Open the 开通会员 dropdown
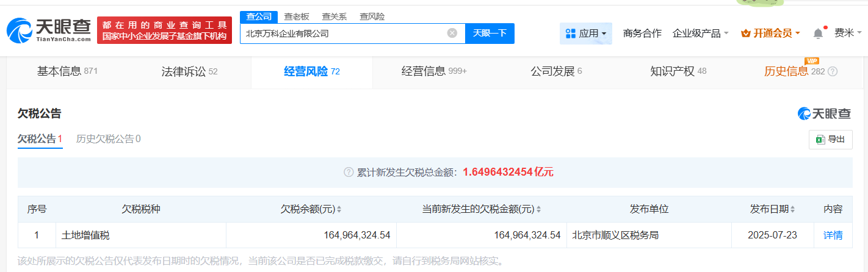The height and width of the screenshot is (272, 868). [x=770, y=34]
